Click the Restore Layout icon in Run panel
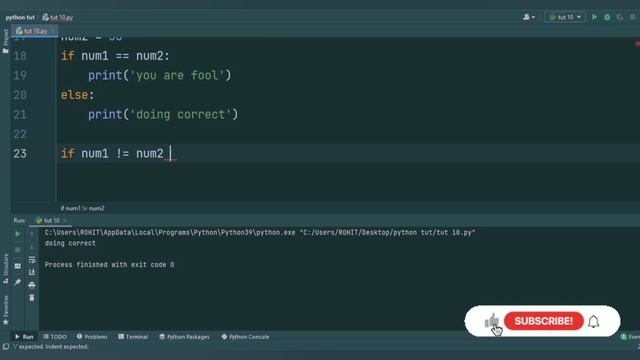This screenshot has height=360, width=640. [18, 266]
